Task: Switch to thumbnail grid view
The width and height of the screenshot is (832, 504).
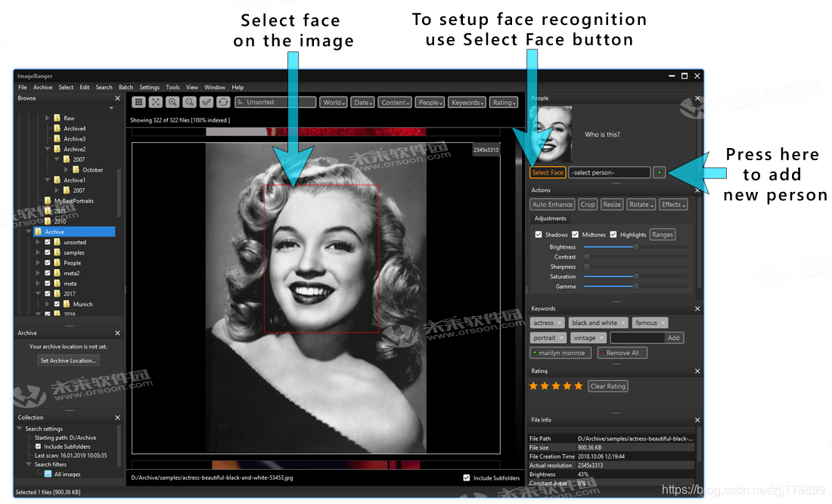Action: coord(138,102)
